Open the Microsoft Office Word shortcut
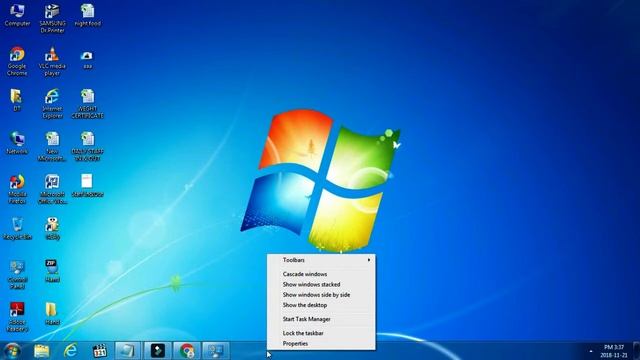Screen dimensions: 640x360 pos(52,189)
